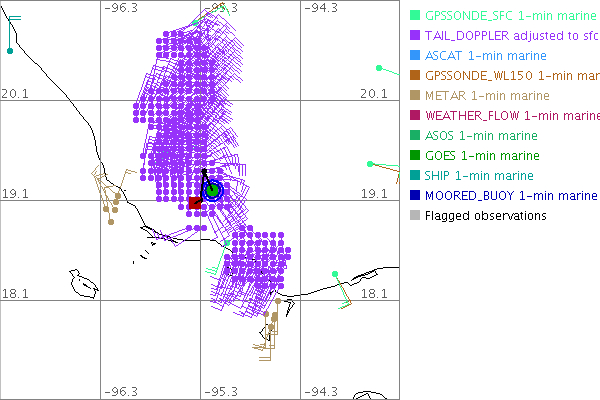600x400 pixels.
Task: Click the green station dot near top right
Action: click(378, 68)
